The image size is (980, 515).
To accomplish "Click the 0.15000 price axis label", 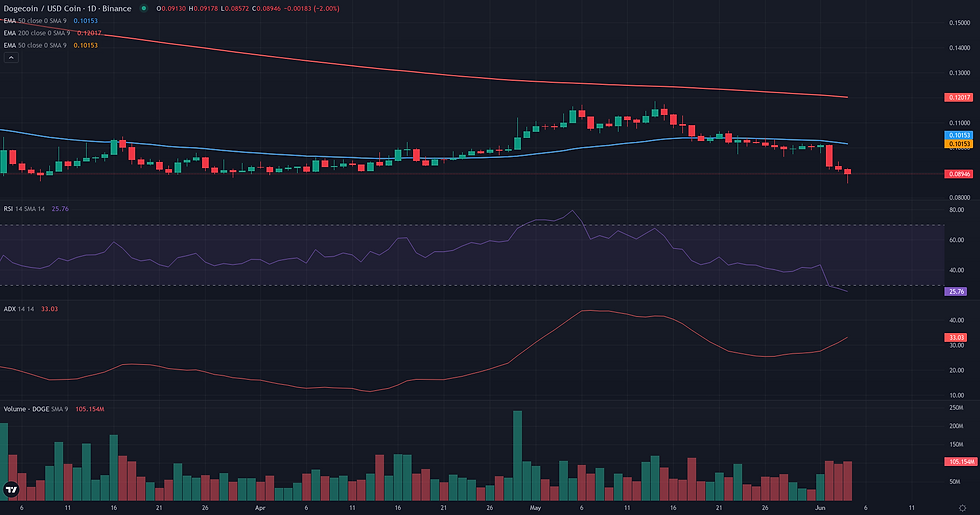I will [x=959, y=22].
